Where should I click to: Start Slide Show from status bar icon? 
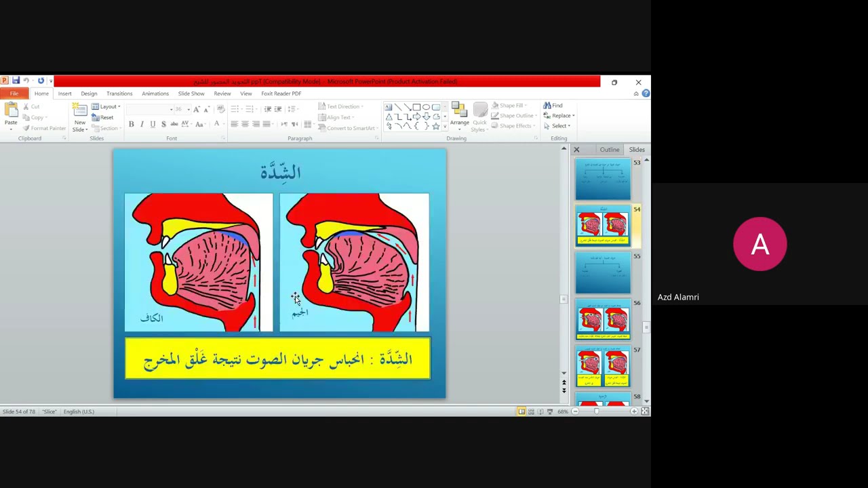pos(550,411)
